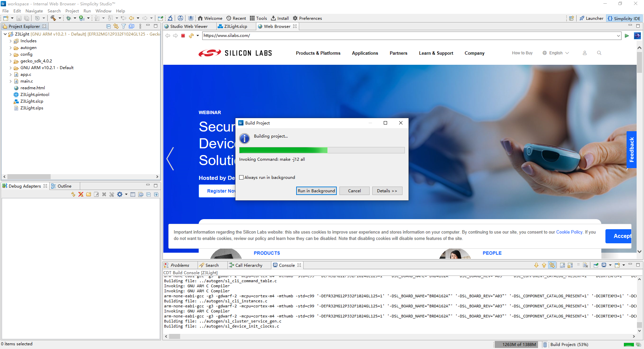Open Products & Platforms site menu
Image resolution: width=644 pixels, height=349 pixels.
click(x=318, y=53)
